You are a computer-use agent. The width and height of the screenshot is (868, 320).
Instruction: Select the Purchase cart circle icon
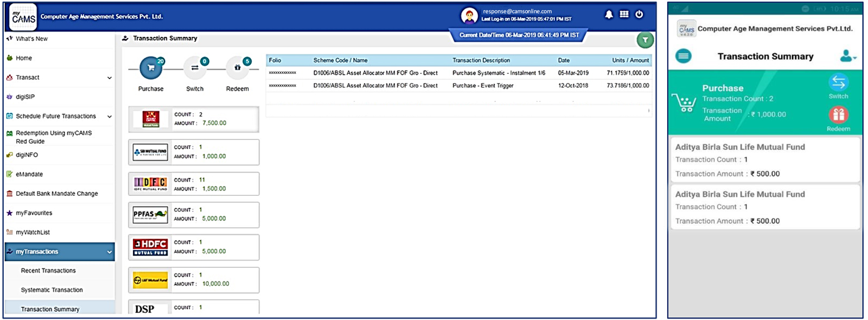(150, 68)
